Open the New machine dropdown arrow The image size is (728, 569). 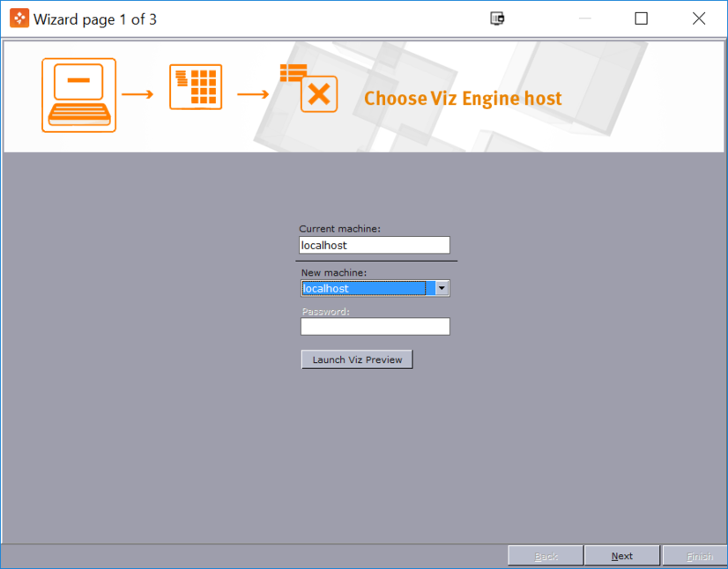(442, 288)
